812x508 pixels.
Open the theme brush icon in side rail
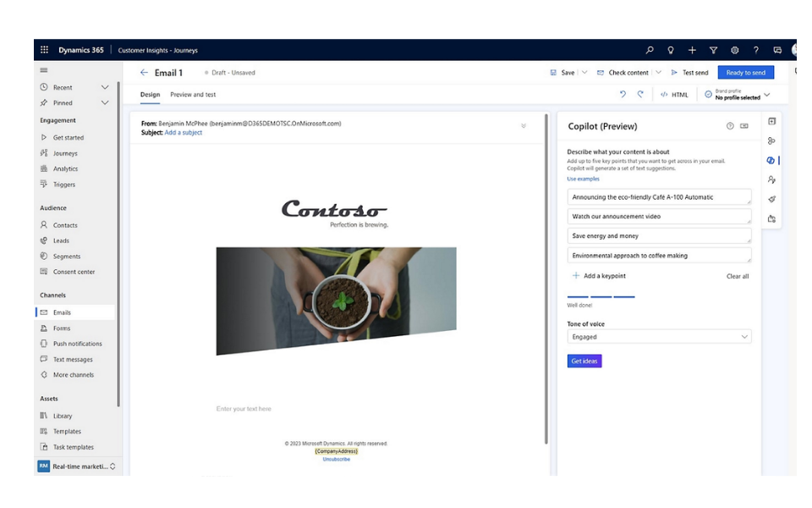tap(771, 199)
